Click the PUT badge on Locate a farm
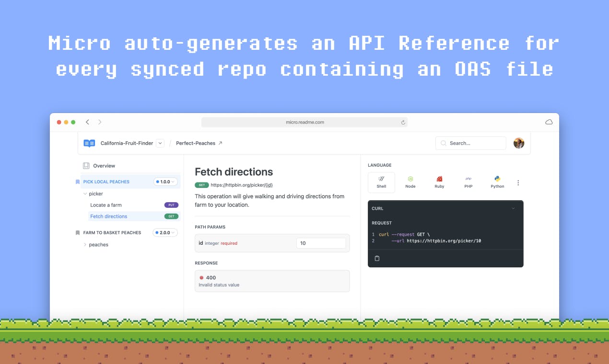Image resolution: width=609 pixels, height=364 pixels. pyautogui.click(x=171, y=205)
